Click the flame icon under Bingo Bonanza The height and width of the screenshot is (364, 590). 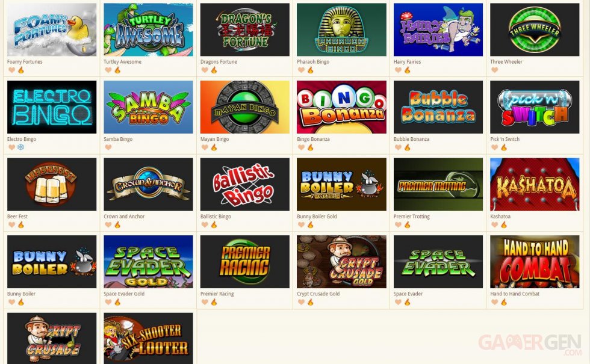(311, 147)
